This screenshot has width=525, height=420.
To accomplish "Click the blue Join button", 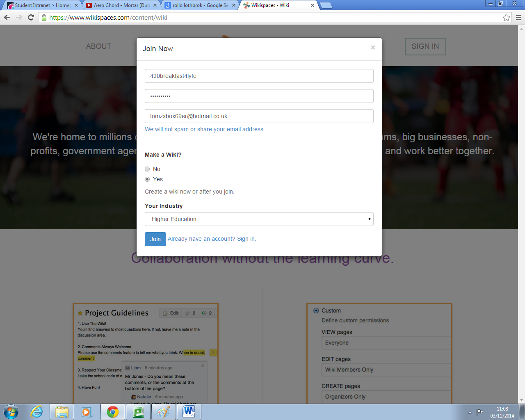I will [x=155, y=239].
